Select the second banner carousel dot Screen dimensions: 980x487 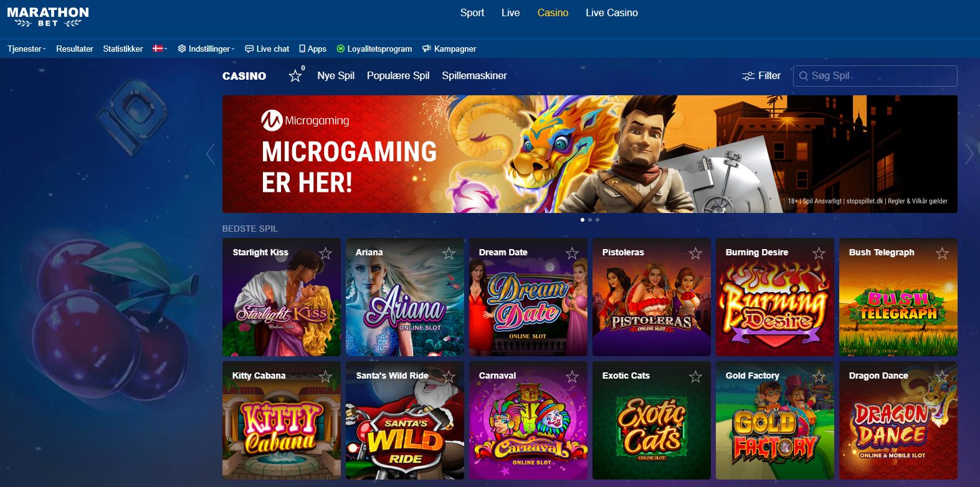(590, 220)
